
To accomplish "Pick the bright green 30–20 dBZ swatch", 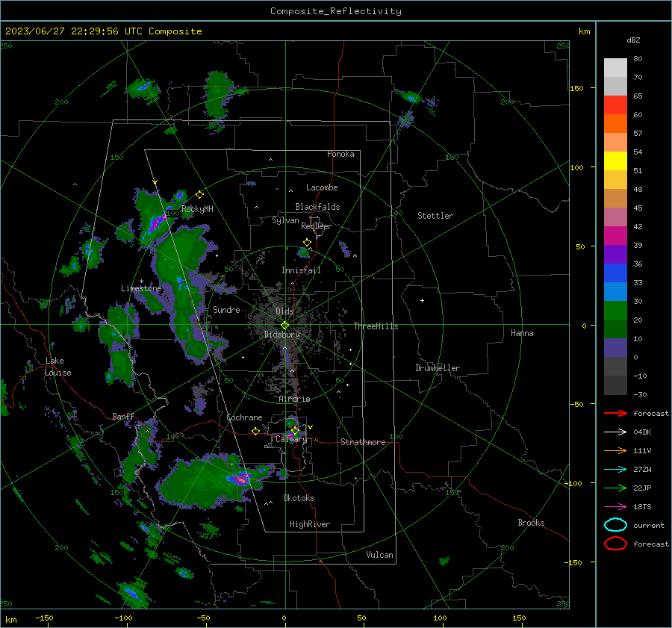I will point(615,311).
